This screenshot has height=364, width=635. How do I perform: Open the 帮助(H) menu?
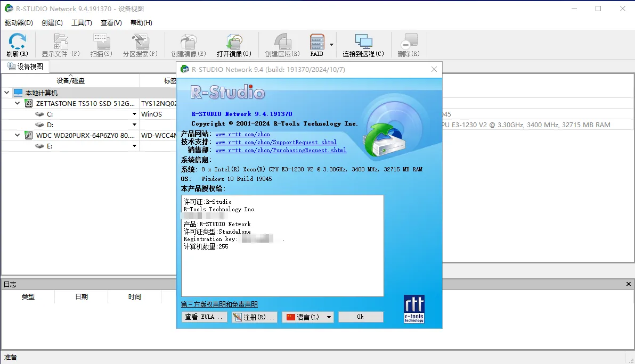141,23
